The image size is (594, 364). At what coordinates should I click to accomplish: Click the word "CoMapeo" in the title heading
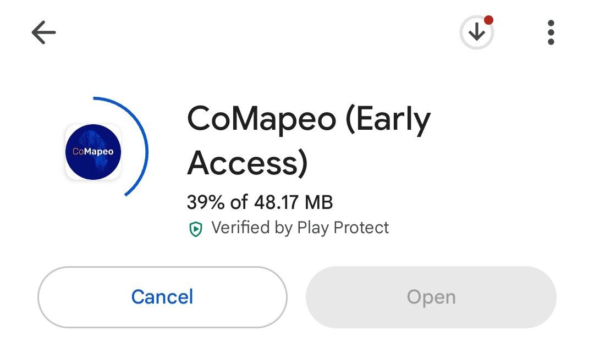pyautogui.click(x=261, y=119)
